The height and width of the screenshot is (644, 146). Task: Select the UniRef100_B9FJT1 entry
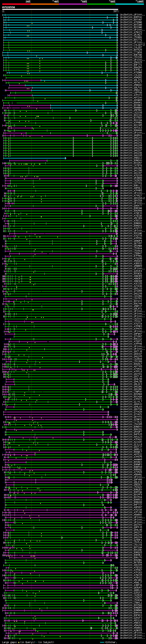tap(131, 65)
